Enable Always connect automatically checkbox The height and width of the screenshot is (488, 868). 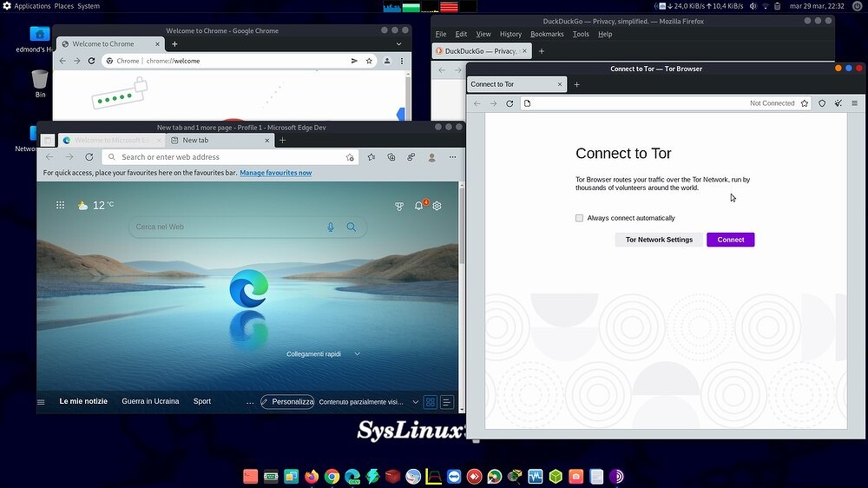[579, 218]
